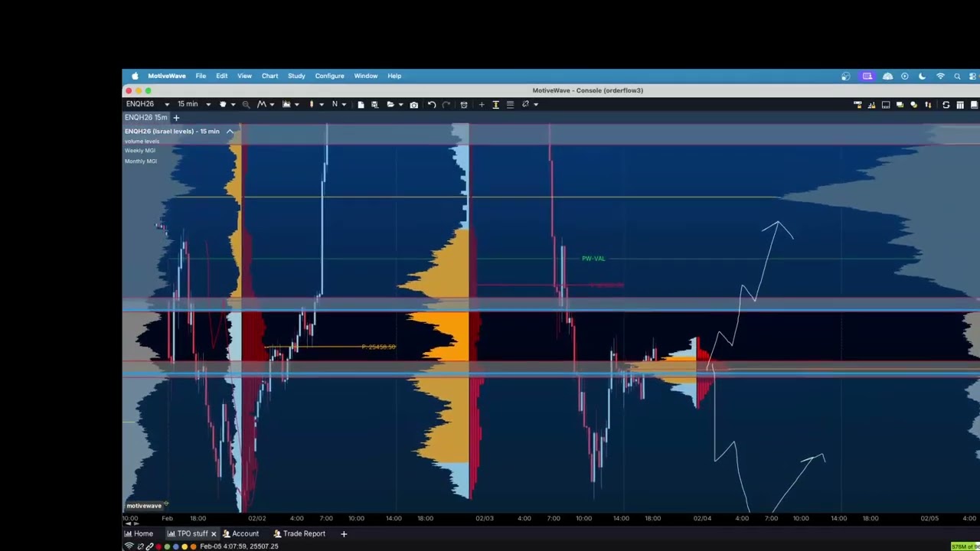Add a new page with bottom plus
This screenshot has width=980, height=551.
coord(344,534)
